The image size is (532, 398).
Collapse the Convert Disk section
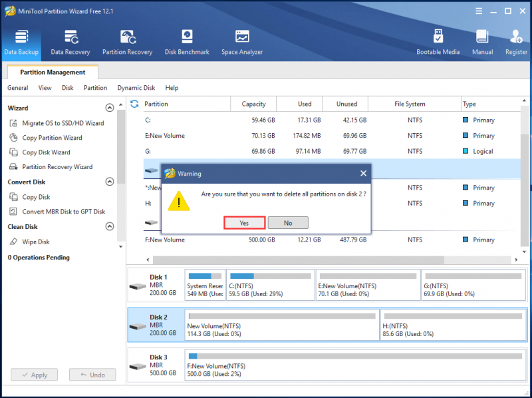[110, 182]
